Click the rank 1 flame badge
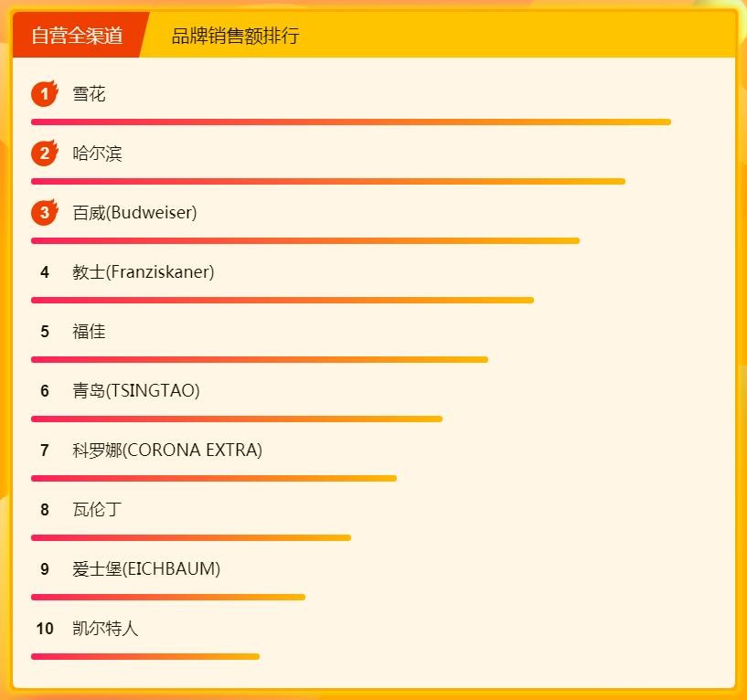The image size is (747, 700). (44, 94)
